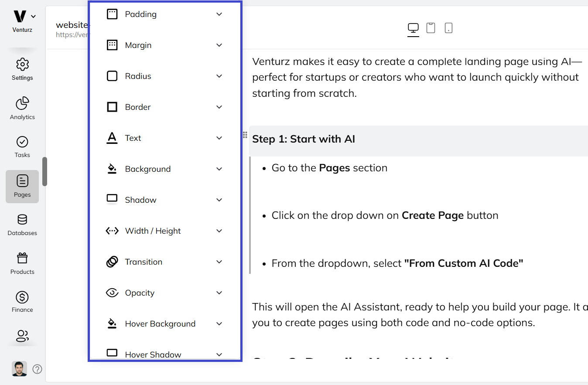Viewport: 588px width, 385px height.
Task: Switch to mobile phone preview mode
Action: point(448,28)
